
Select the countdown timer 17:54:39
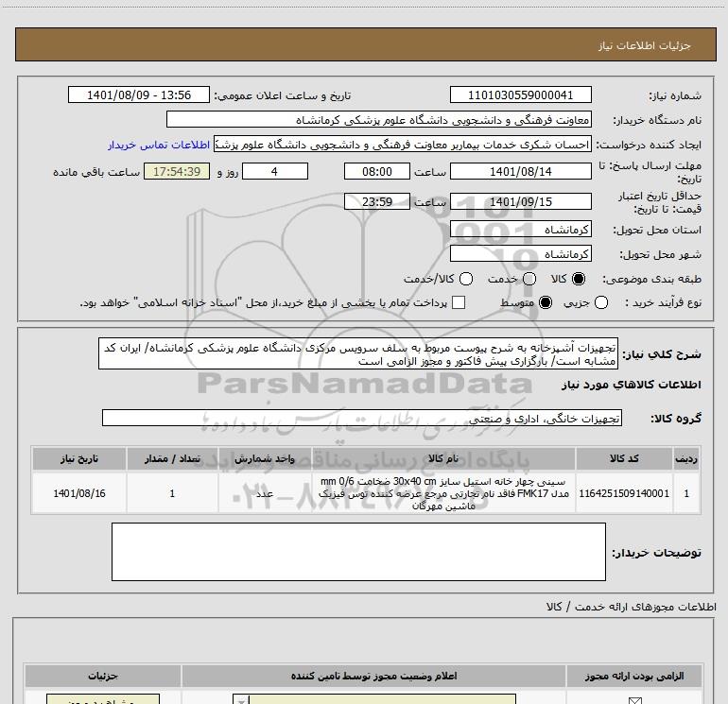click(x=177, y=172)
